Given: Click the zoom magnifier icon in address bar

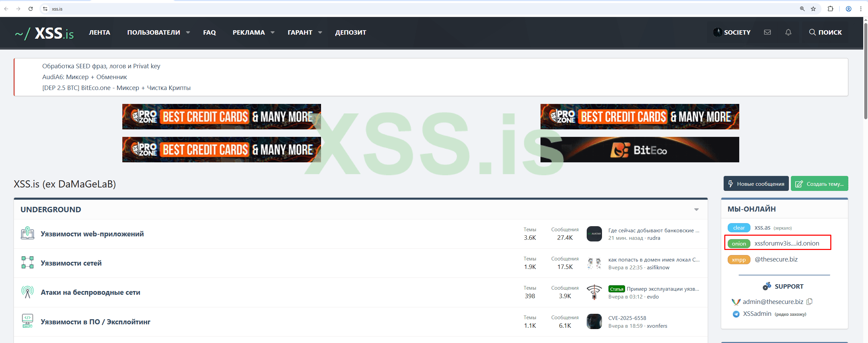Looking at the screenshot, I should click(x=802, y=9).
